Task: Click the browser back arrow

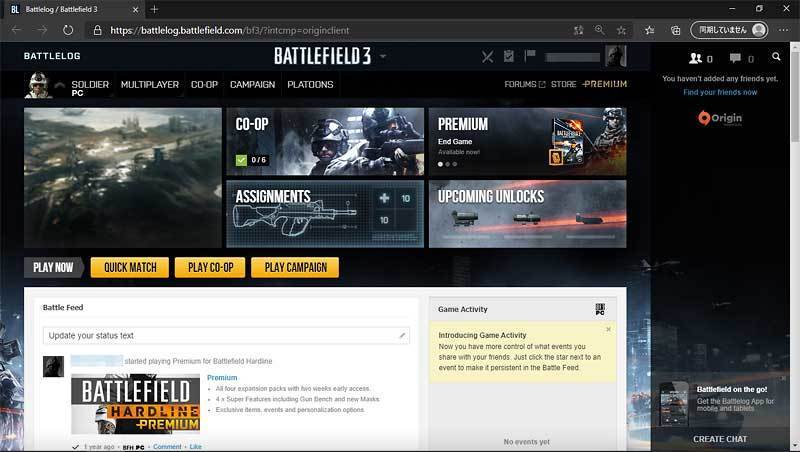Action: pyautogui.click(x=16, y=30)
